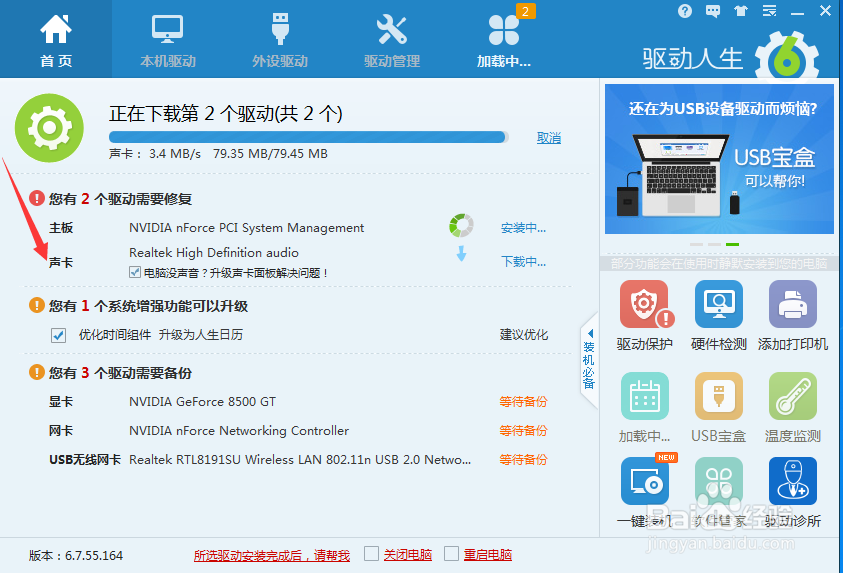843x573 pixels.
Task: Click the 下载中... status for 声卡
Action: point(523,262)
